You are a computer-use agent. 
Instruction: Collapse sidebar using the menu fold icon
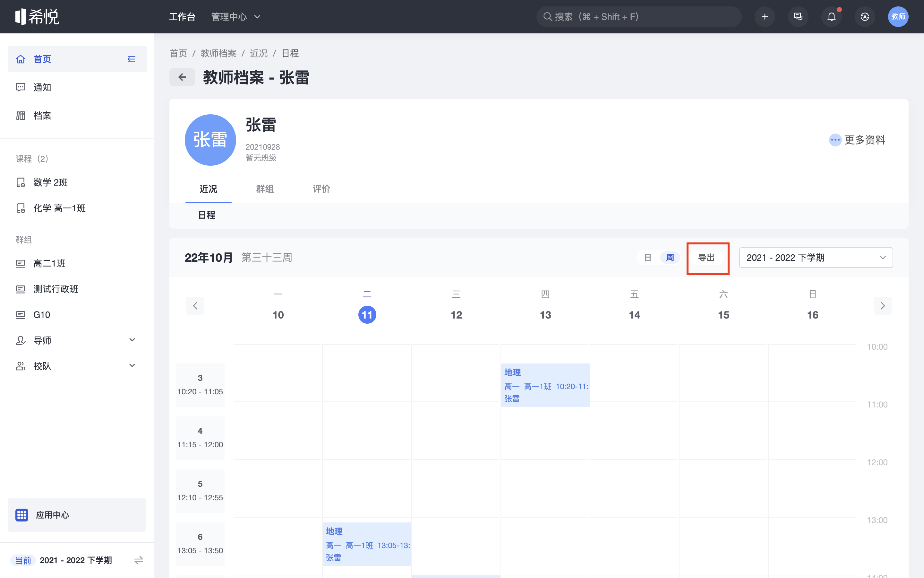pyautogui.click(x=131, y=59)
